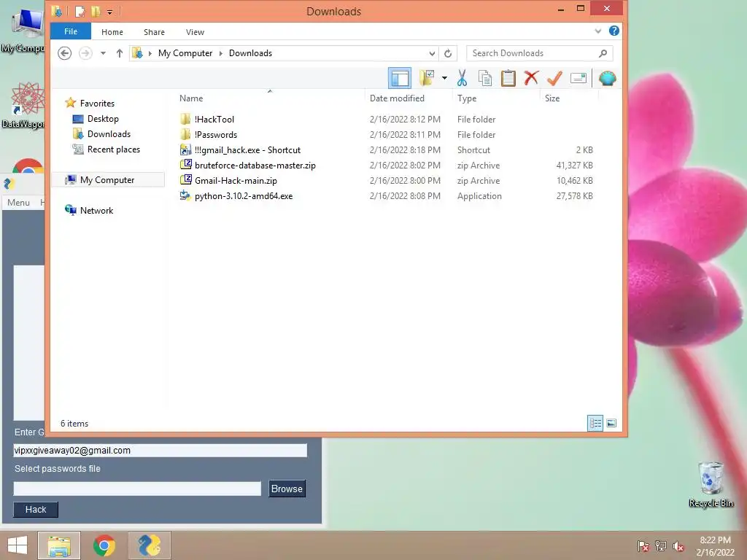The image size is (747, 560).
Task: Expand the breadcrumb arrow after My Computer
Action: [221, 53]
